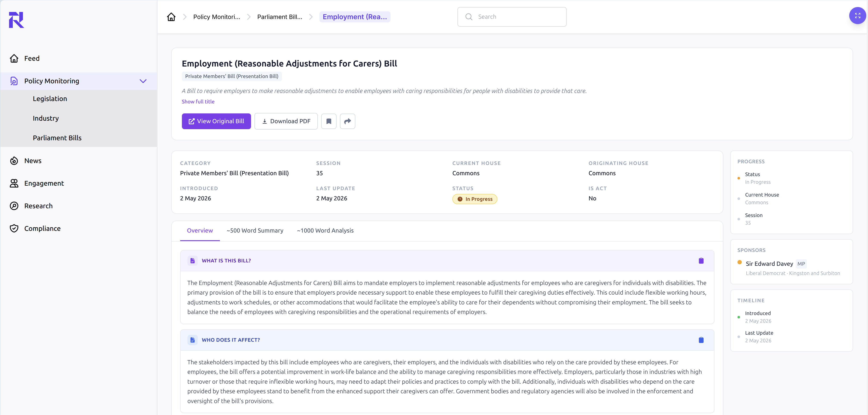Switch to ~1000 Word Analysis tab

325,230
